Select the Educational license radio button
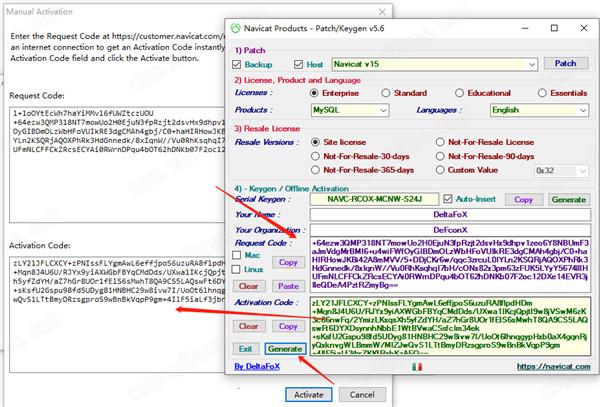This screenshot has height=407, width=600. tap(459, 93)
